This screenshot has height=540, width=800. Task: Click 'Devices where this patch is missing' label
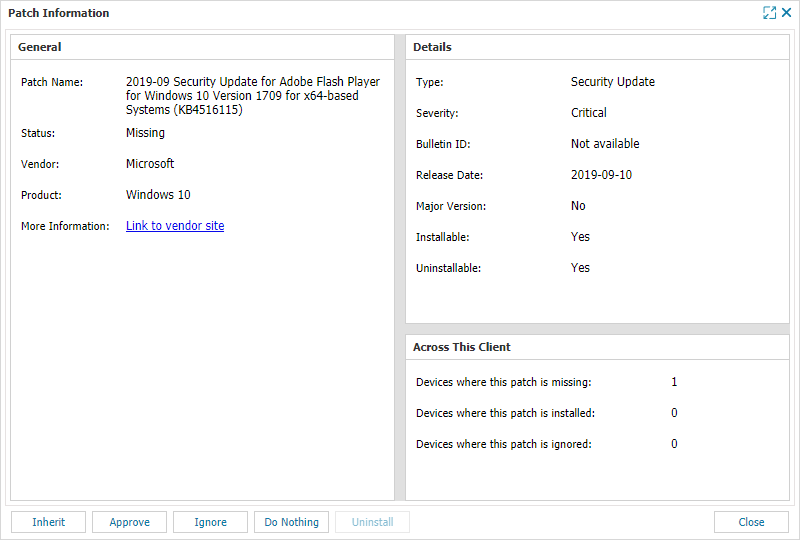coord(504,382)
